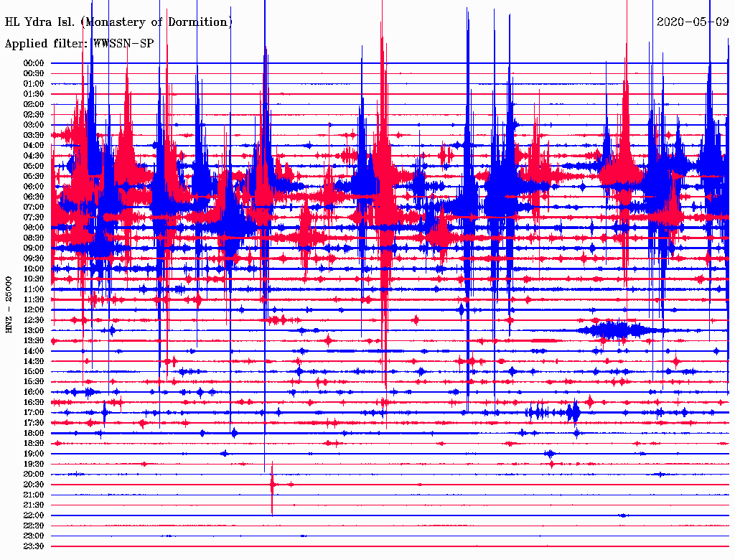Click the 23:30 time label
The height and width of the screenshot is (560, 735).
point(34,546)
